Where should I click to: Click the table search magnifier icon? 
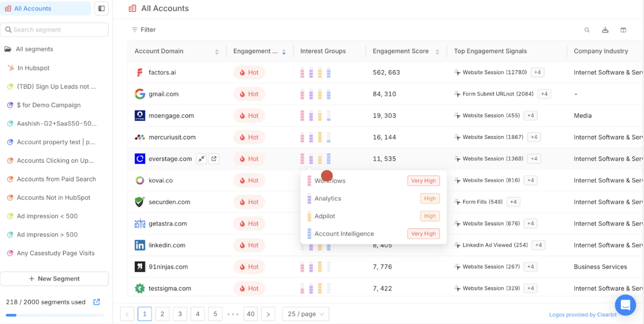point(587,30)
